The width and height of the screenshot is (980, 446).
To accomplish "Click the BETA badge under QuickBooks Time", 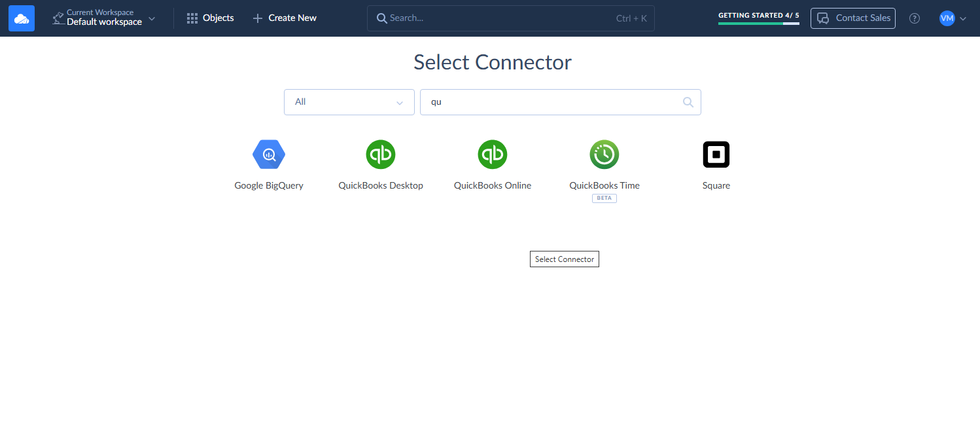I will (x=604, y=198).
